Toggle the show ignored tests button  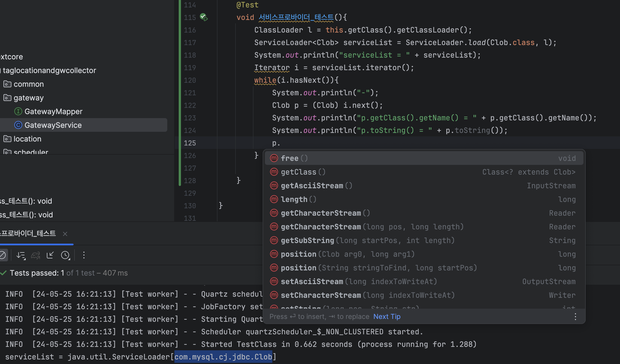click(x=3, y=255)
